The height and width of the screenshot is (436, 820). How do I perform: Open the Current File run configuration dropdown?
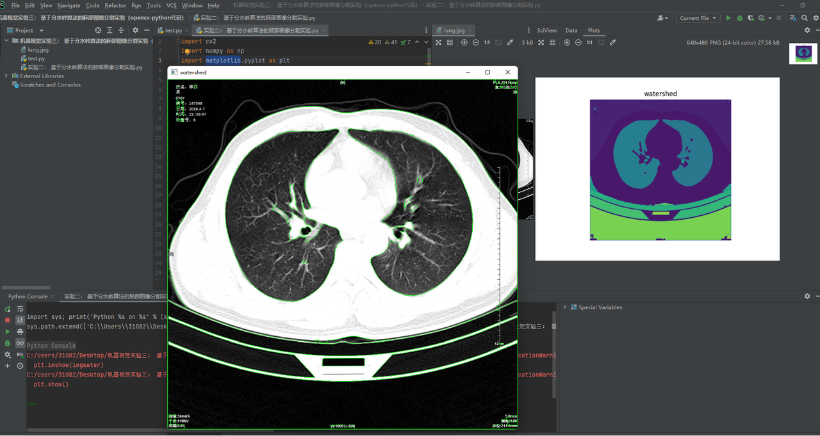click(698, 18)
